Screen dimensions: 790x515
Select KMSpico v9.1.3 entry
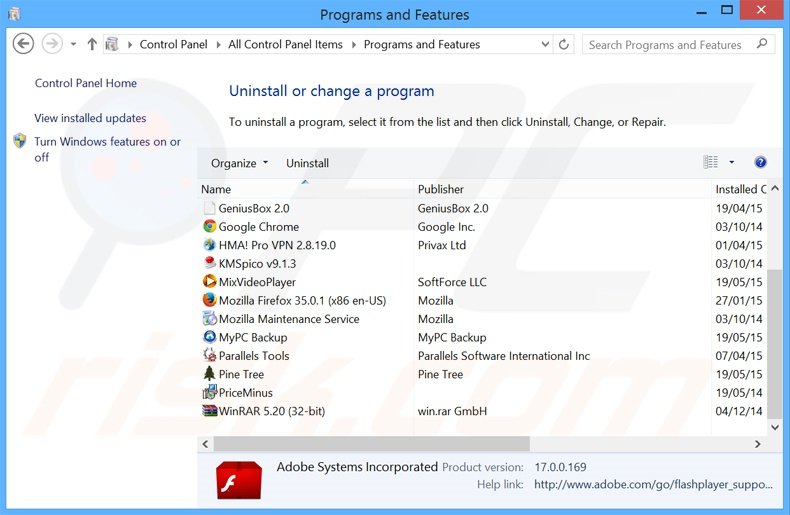tap(257, 264)
